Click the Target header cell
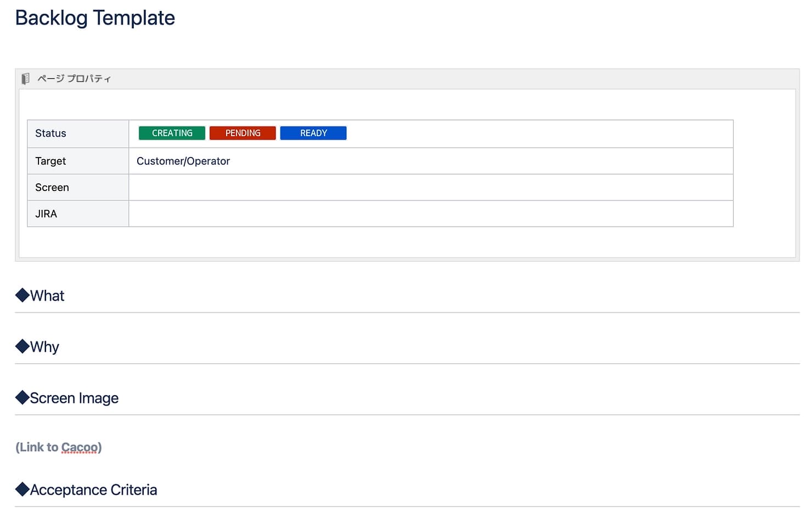812x528 pixels. (x=78, y=161)
